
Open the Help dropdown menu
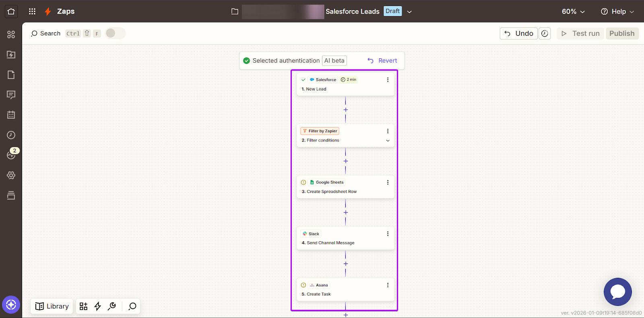click(617, 11)
